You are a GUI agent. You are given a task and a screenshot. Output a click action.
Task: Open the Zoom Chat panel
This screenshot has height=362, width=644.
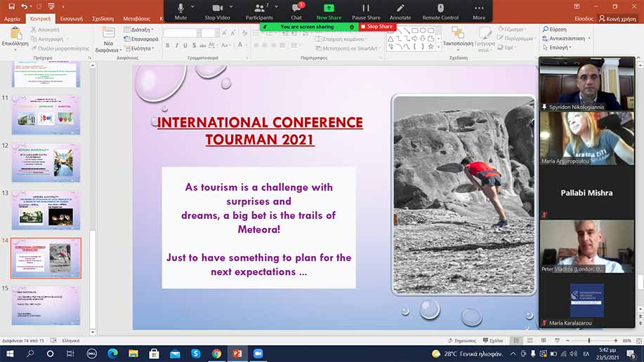(296, 11)
